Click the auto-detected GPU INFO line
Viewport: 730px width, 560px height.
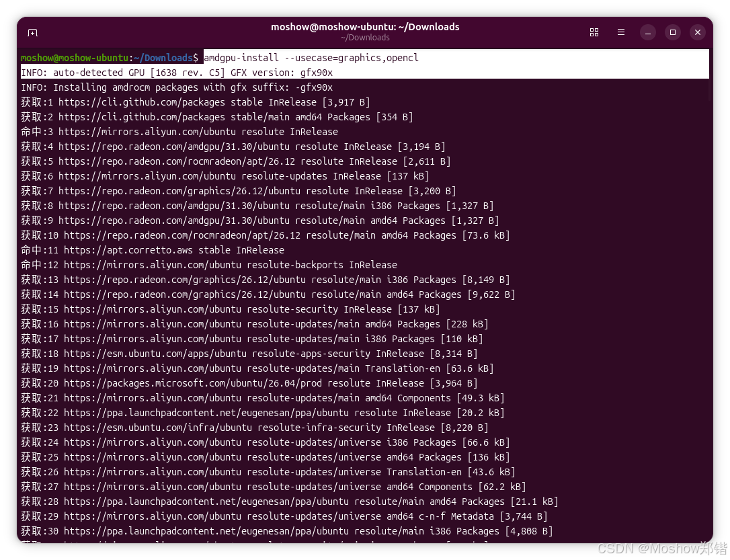(x=177, y=73)
